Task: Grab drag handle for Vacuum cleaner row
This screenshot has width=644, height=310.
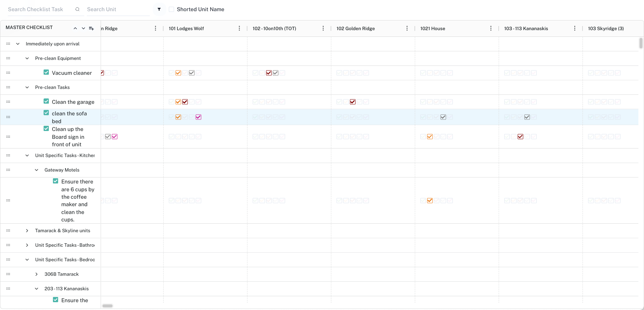Action: [8, 73]
